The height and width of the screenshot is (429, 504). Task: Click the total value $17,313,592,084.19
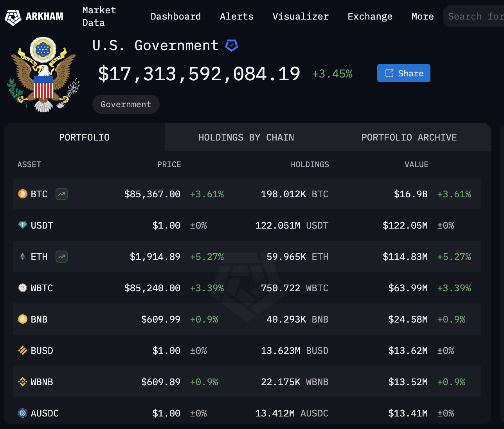point(199,74)
